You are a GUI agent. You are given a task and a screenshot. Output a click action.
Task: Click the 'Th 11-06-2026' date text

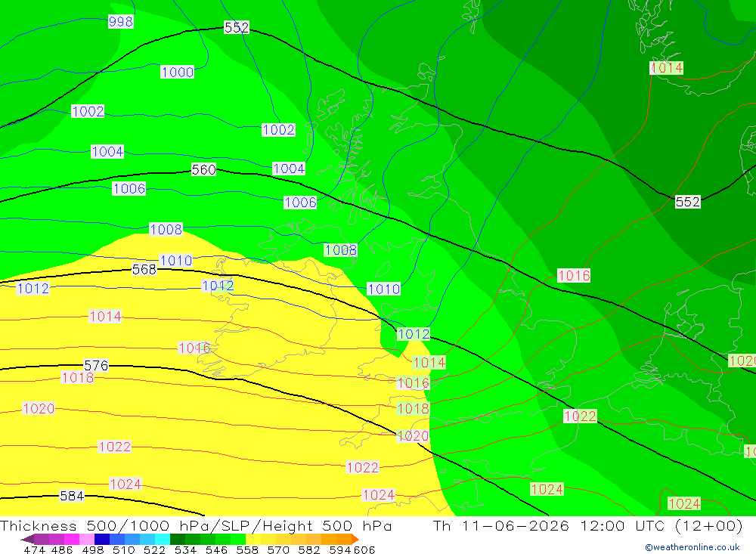pyautogui.click(x=501, y=525)
